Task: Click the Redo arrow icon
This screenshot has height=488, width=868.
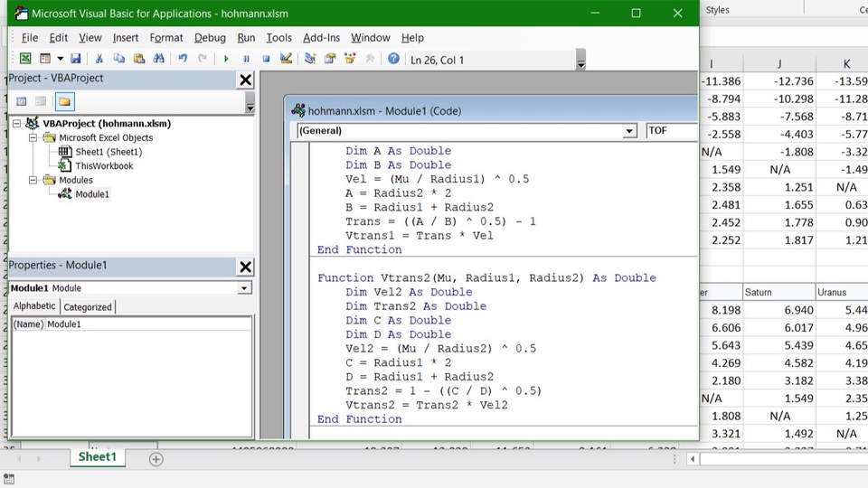Action: pos(203,58)
